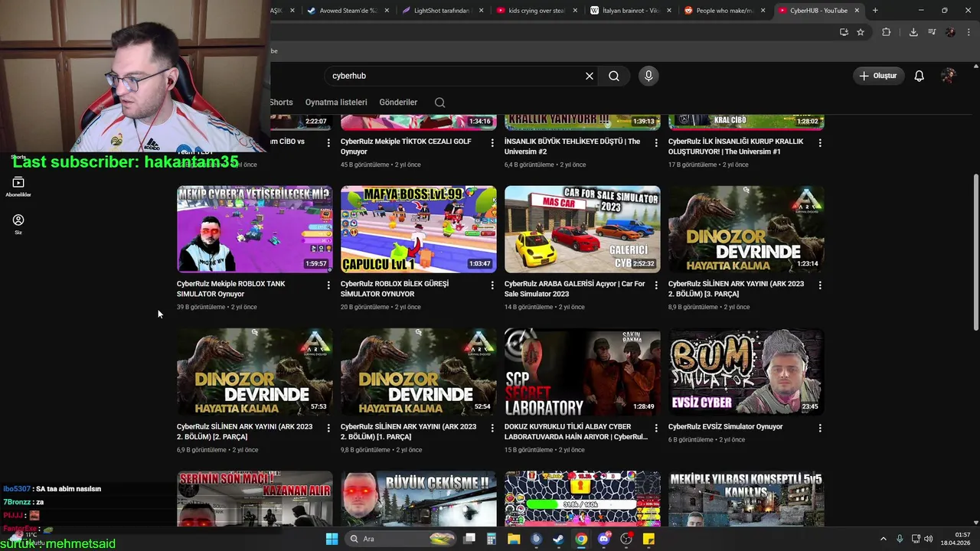
Task: Switch to the People who make Reddit tab
Action: [x=724, y=11]
